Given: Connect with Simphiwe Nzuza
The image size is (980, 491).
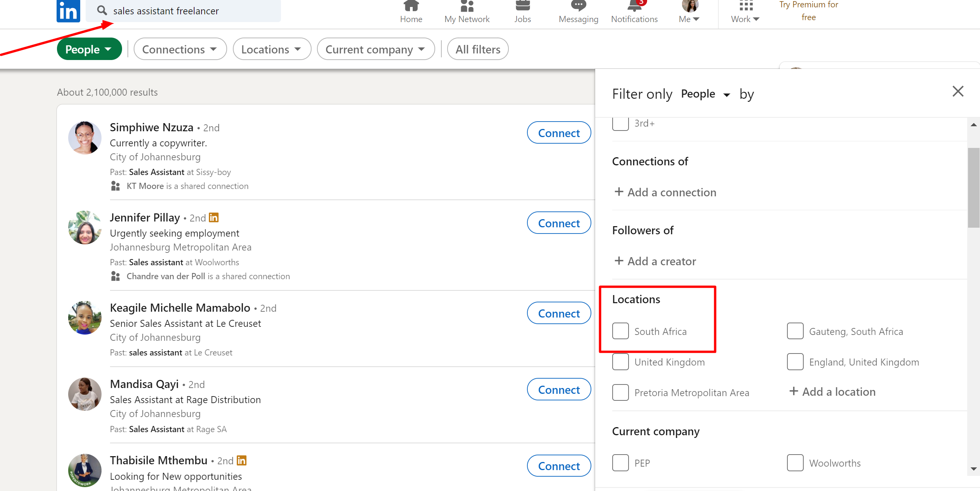Looking at the screenshot, I should (x=559, y=133).
